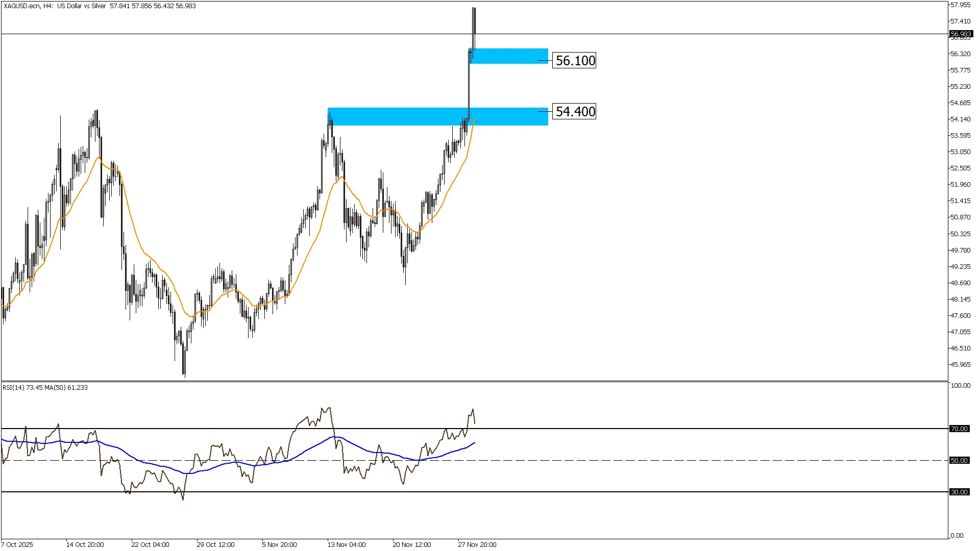The image size is (980, 551).
Task: Click the RSI 30.00 level tag
Action: pos(959,492)
